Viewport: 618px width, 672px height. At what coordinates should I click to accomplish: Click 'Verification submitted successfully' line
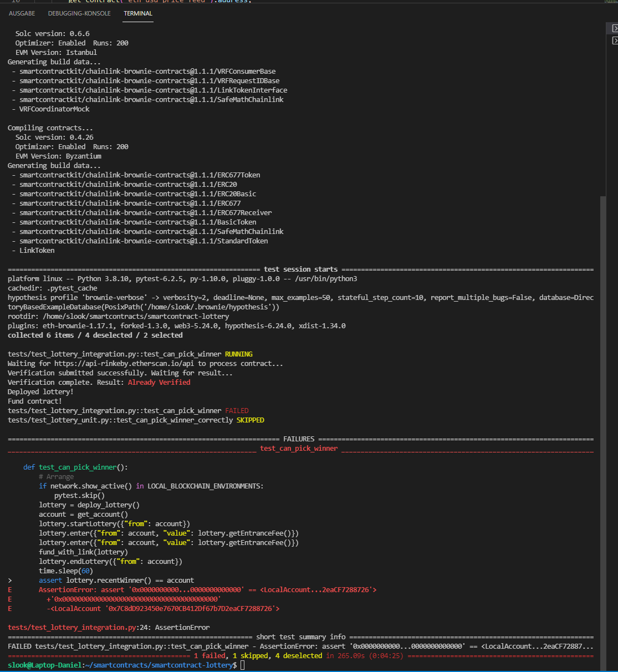(120, 373)
